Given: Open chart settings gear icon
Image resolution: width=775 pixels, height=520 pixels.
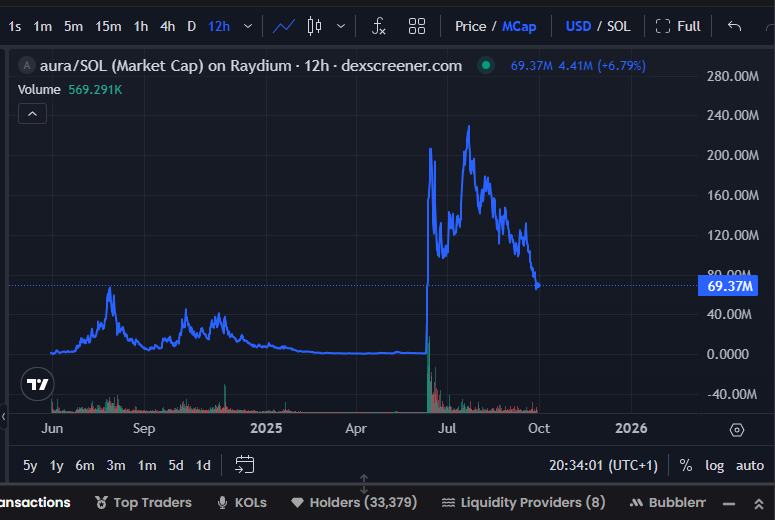Looking at the screenshot, I should click(736, 430).
